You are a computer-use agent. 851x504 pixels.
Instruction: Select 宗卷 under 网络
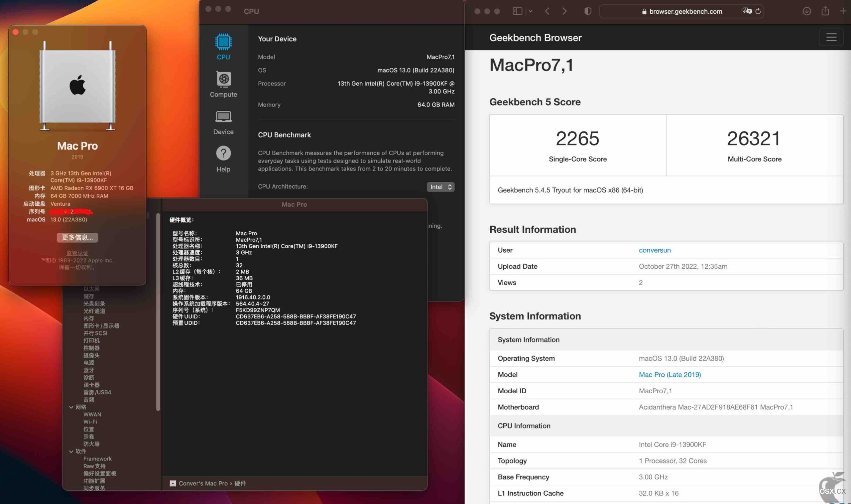89,437
